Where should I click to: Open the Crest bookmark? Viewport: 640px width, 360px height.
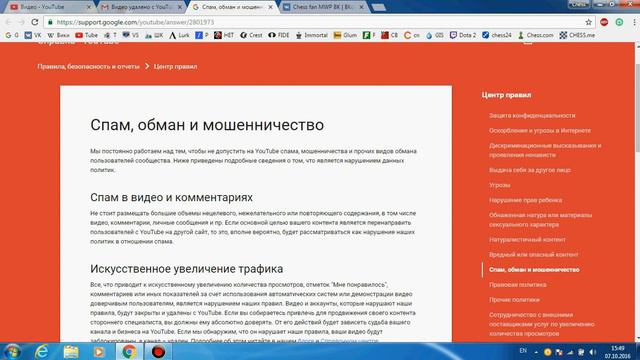251,35
